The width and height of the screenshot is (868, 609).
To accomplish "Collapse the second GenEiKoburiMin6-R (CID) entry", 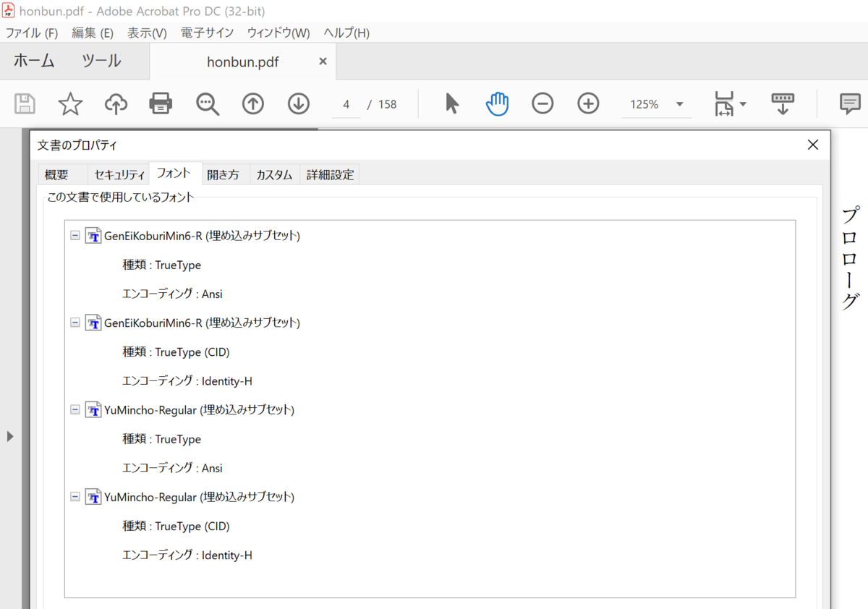I will tap(75, 323).
